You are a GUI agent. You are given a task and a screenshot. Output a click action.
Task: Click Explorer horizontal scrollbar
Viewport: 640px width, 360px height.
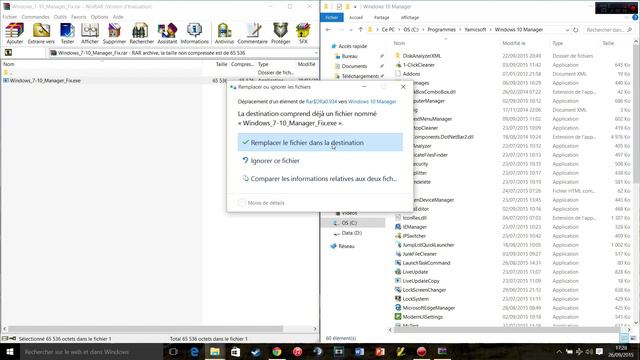tap(506, 329)
